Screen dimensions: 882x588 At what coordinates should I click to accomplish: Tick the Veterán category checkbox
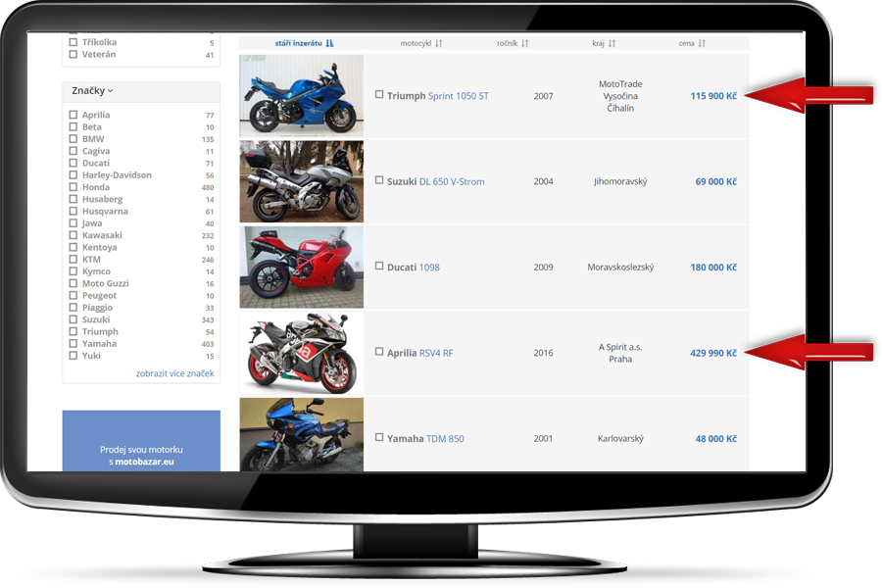(73, 55)
